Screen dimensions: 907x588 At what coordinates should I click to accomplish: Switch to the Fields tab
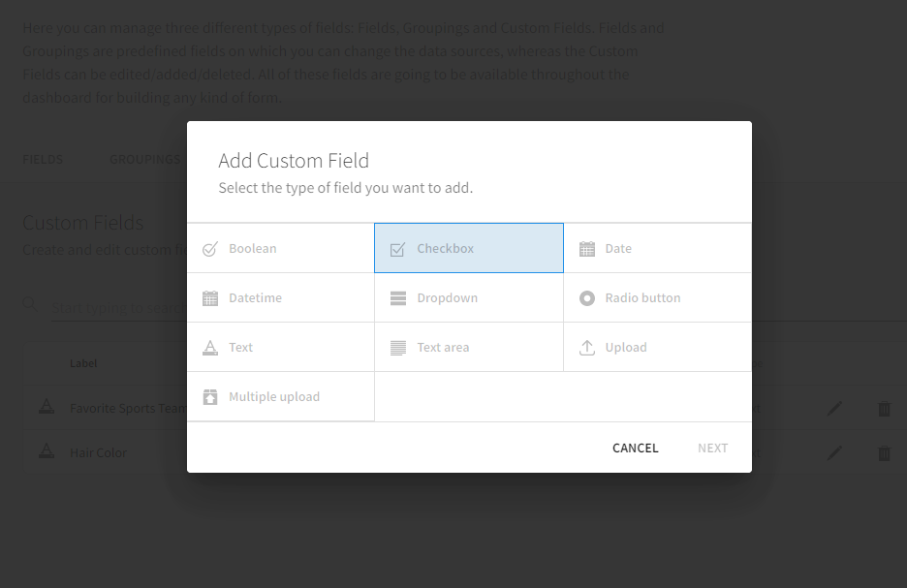(x=43, y=160)
